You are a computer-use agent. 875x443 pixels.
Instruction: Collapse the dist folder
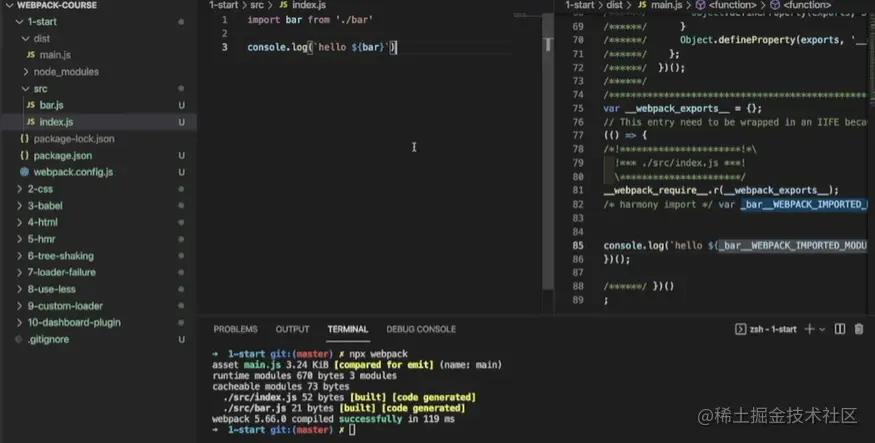(x=25, y=38)
